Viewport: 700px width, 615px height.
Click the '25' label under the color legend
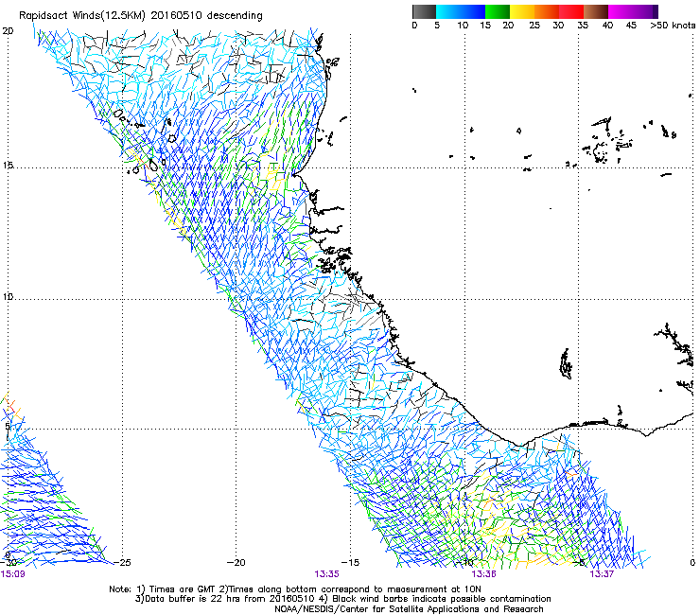point(534,26)
